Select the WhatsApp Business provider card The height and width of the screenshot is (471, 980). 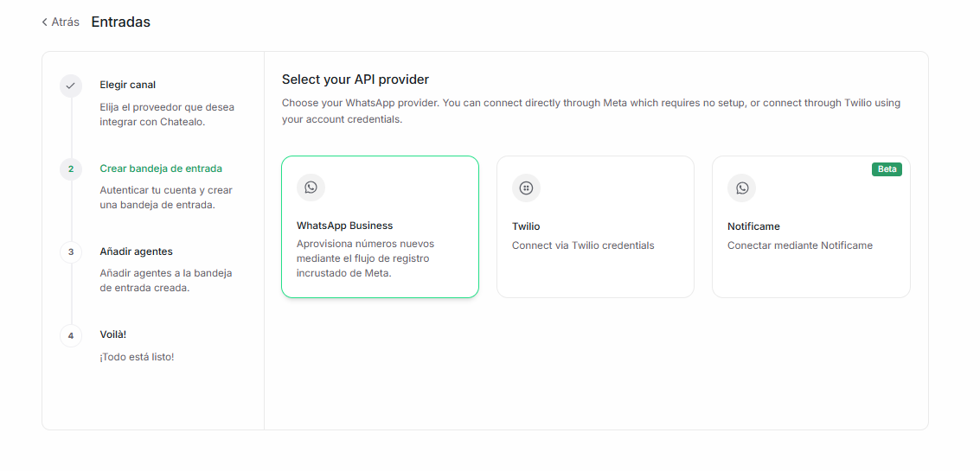point(380,226)
